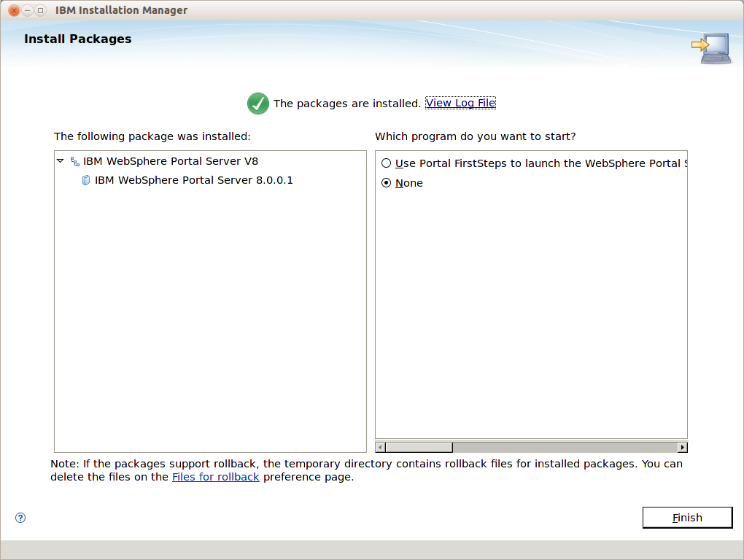Click the green success checkmark icon

[258, 104]
